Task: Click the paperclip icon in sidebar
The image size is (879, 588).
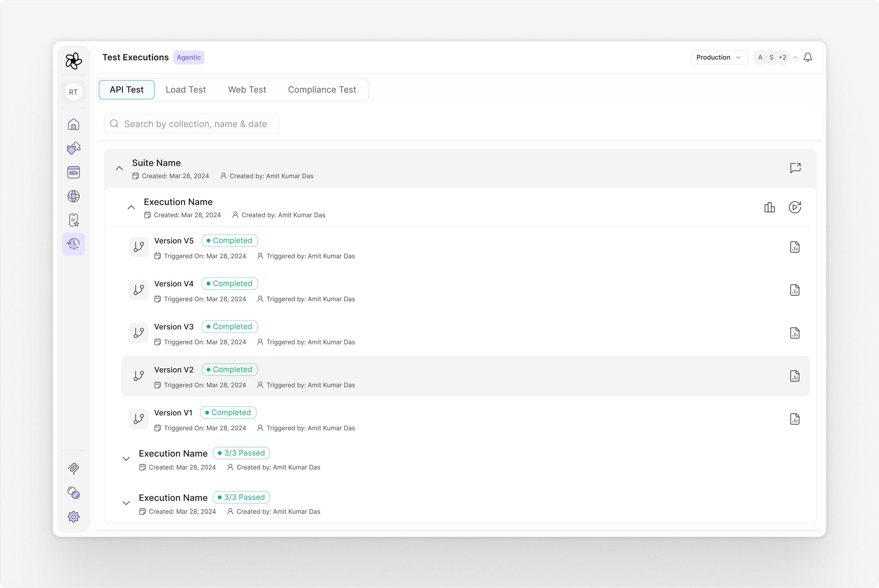Action: pos(74,468)
